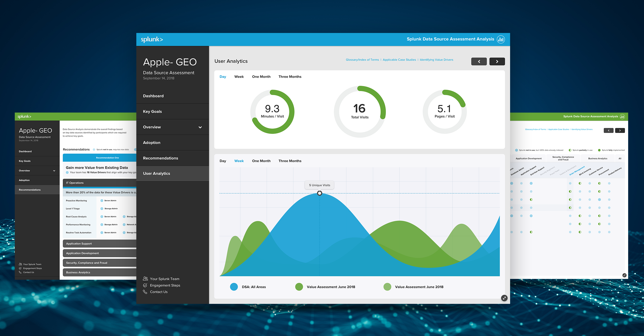The height and width of the screenshot is (336, 644).
Task: Click plus icon beside Server Admin, Routine Task Automation row
Action: 102,233
